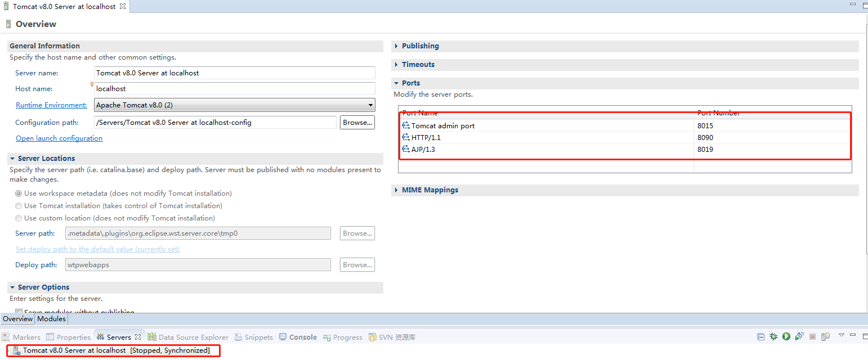Select the Tomcat admin port name
868x360 pixels.
(443, 126)
